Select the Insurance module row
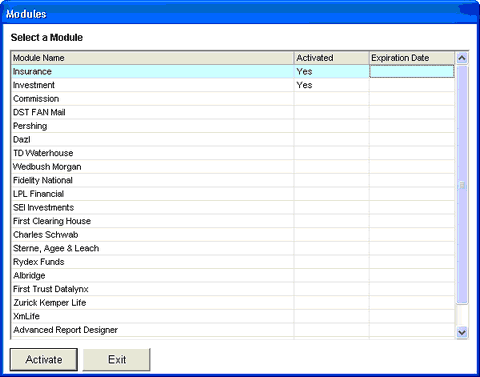The image size is (480, 377). click(x=233, y=71)
